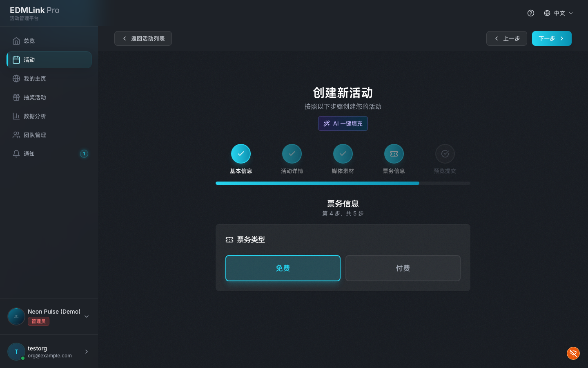588x368 pixels.
Task: Expand Neon Pulse (Demo) organization switcher
Action: [49, 316]
